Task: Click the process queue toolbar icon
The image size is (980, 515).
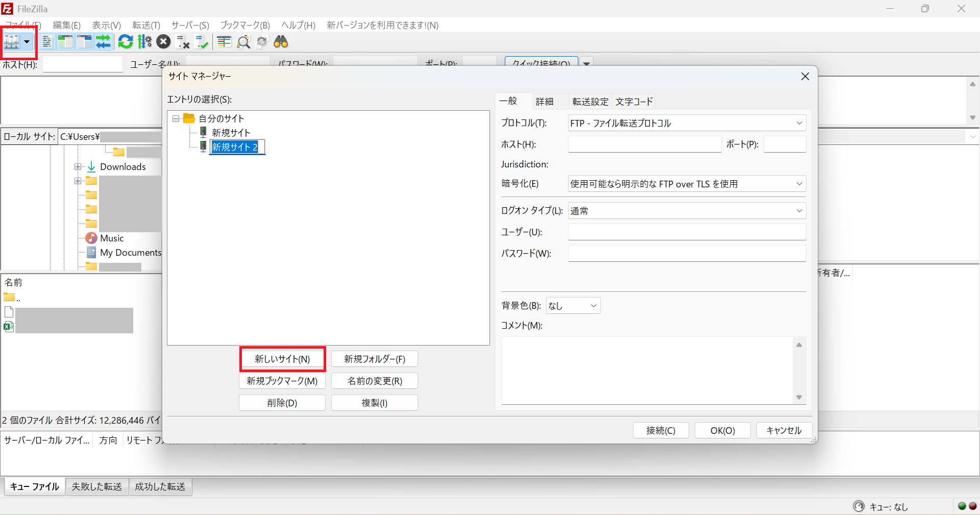Action: pyautogui.click(x=145, y=42)
